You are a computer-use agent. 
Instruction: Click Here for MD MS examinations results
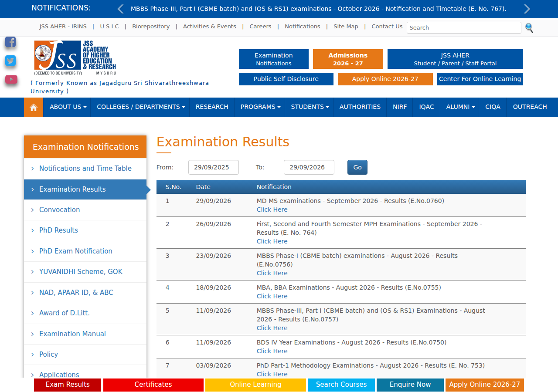(x=272, y=210)
